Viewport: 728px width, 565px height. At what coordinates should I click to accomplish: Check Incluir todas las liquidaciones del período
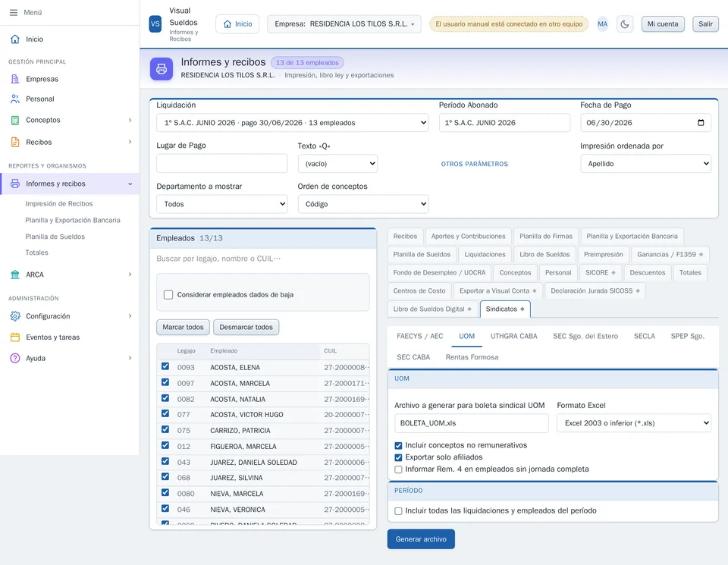[x=398, y=511]
